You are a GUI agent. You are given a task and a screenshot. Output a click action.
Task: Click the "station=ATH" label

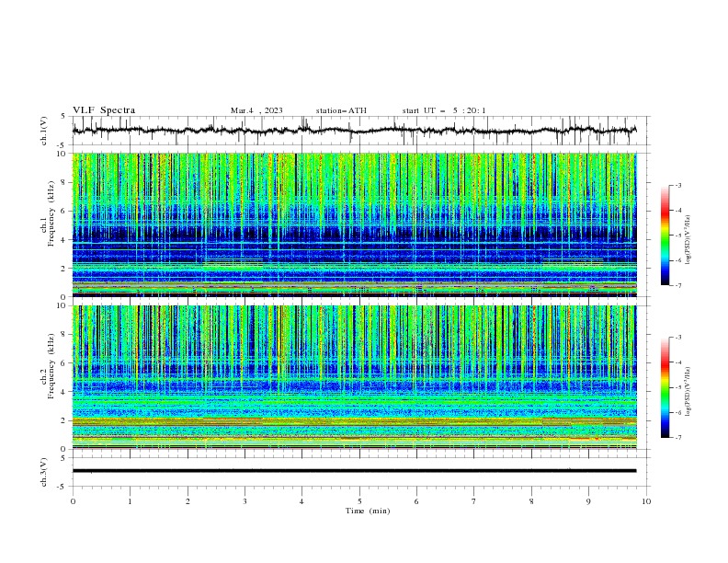tap(341, 110)
